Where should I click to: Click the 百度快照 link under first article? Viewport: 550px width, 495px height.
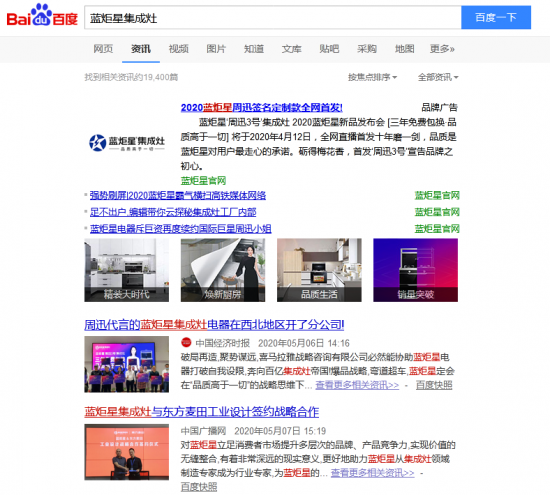click(434, 385)
